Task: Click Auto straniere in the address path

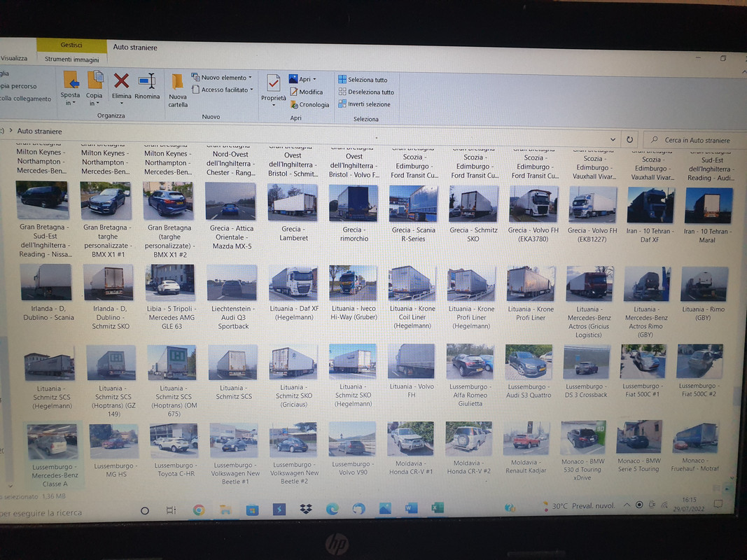Action: 39,131
